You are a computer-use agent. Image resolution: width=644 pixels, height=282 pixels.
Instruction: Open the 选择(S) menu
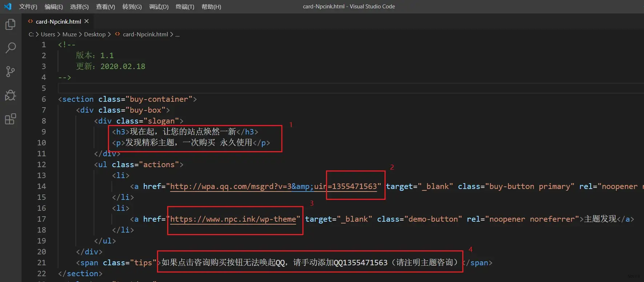[x=79, y=7]
